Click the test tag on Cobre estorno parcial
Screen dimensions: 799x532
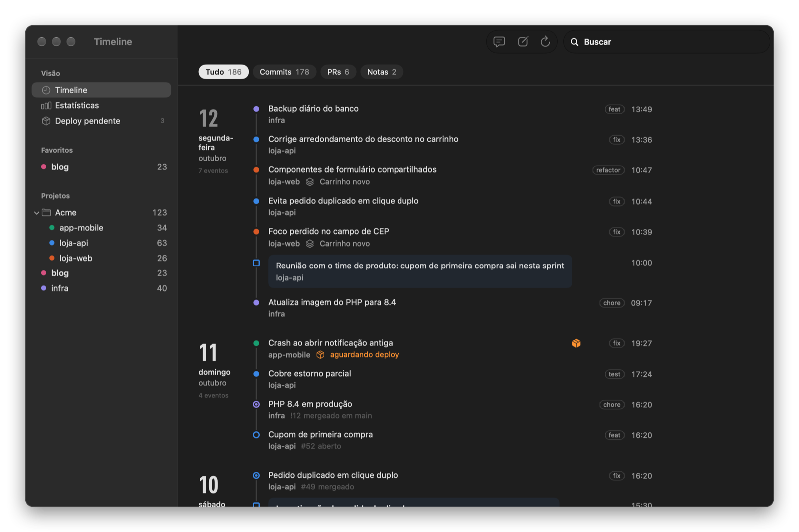point(614,374)
